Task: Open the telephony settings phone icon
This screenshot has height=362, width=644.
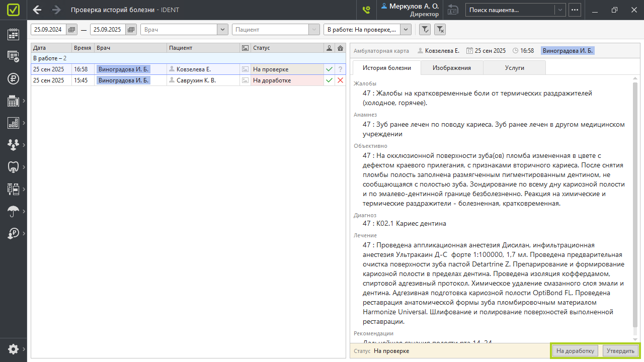Action: coord(366,10)
